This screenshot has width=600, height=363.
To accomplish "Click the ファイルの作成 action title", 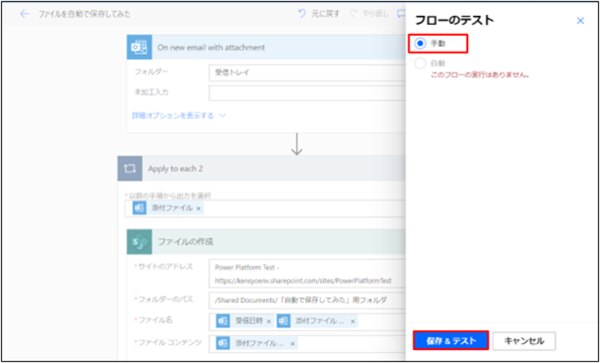I will [186, 242].
